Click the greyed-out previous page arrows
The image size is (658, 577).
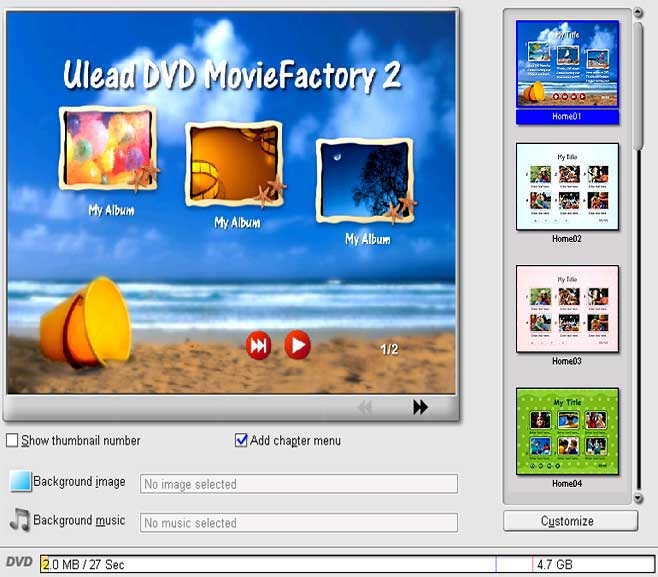click(364, 407)
